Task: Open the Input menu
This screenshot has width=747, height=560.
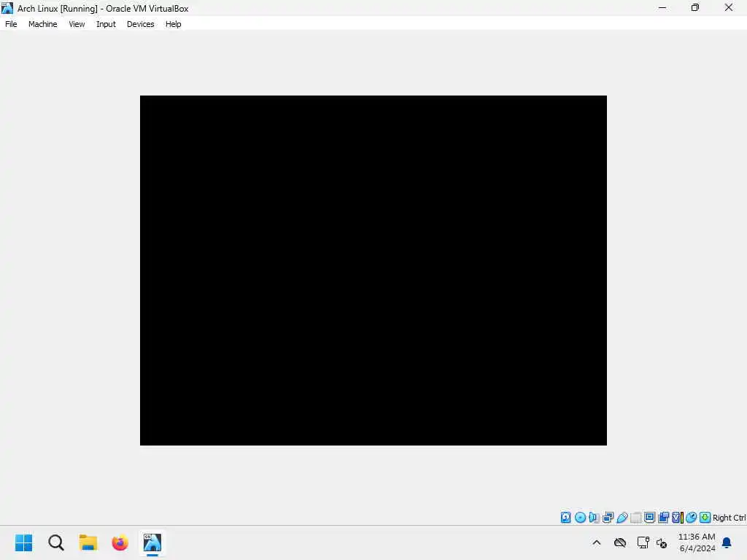Action: pos(106,24)
